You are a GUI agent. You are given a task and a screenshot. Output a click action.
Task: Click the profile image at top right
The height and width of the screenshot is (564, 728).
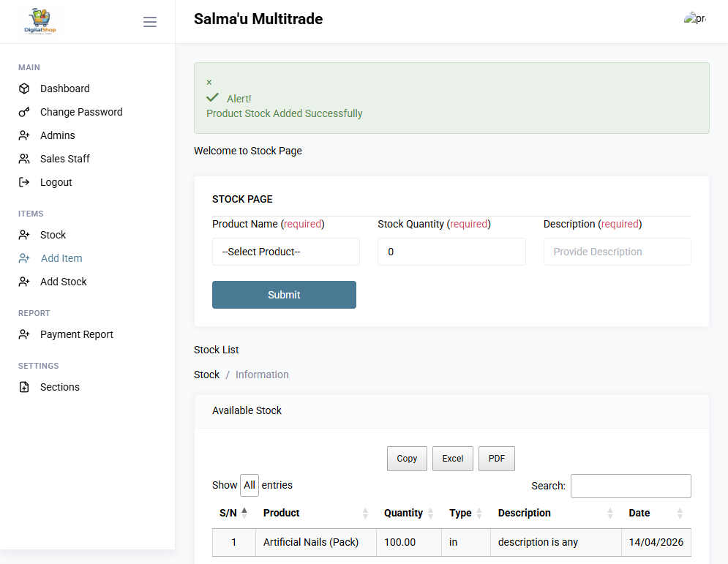695,18
